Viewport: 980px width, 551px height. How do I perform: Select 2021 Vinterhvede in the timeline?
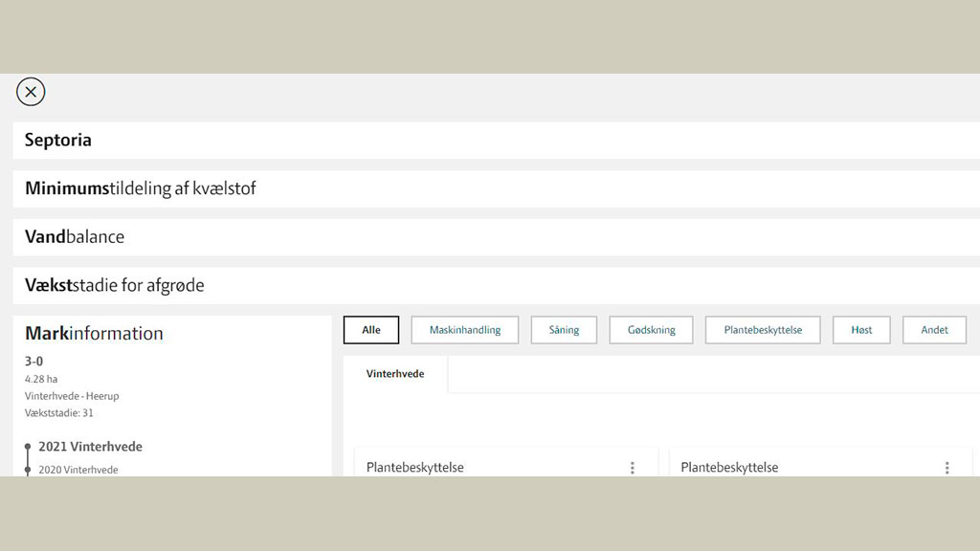(90, 447)
